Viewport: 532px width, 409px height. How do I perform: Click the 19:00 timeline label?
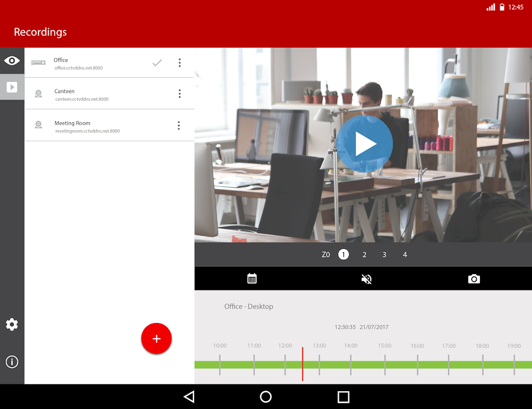pyautogui.click(x=514, y=346)
